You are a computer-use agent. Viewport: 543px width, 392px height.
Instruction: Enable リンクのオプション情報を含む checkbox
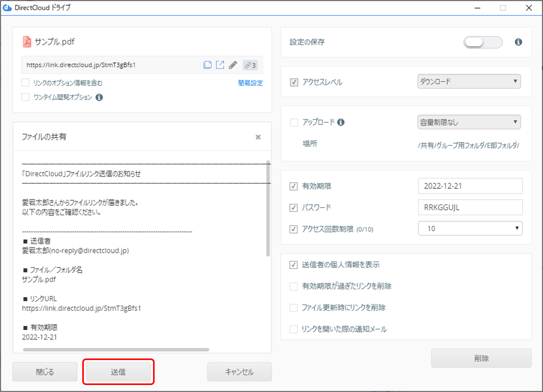(x=25, y=82)
